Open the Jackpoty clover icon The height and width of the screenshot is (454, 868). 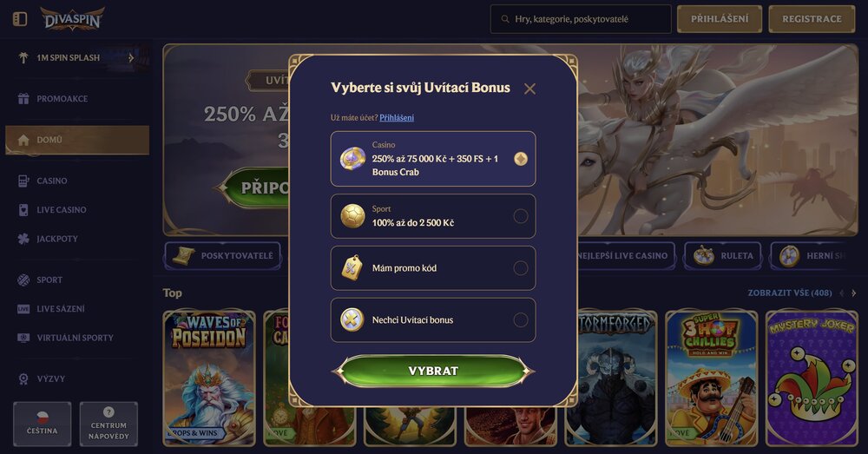coord(23,239)
